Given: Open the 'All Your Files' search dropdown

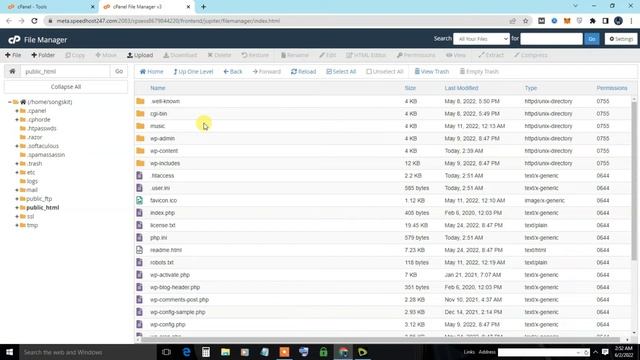Looking at the screenshot, I should [x=481, y=39].
